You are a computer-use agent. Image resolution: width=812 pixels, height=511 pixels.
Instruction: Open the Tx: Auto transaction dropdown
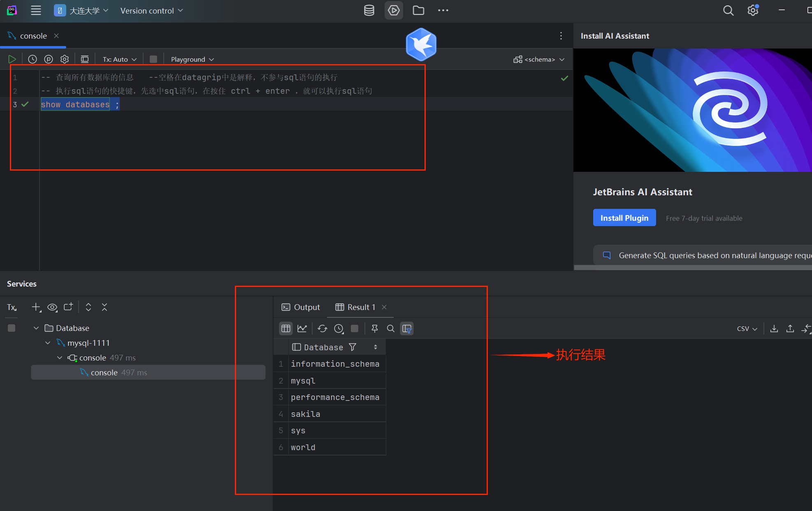119,59
